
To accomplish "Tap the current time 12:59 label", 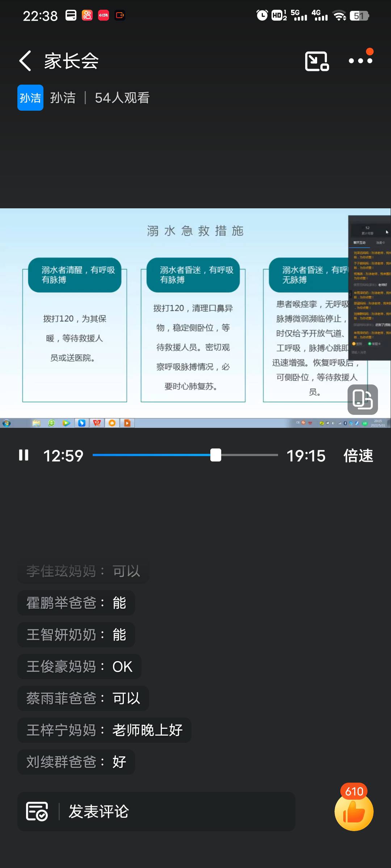I will coord(63,456).
